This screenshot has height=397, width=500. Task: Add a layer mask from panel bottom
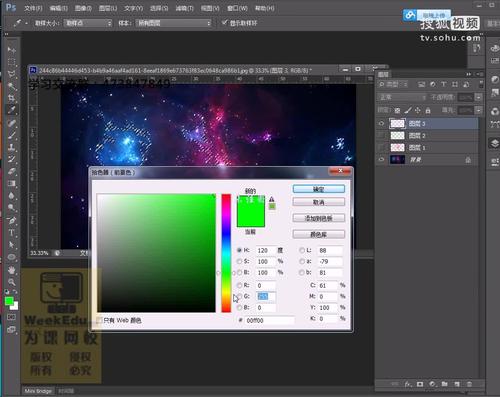coord(420,384)
